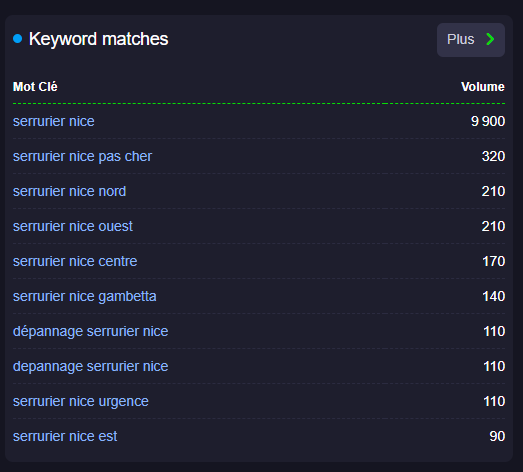Click the 'serrurier nice urgence' keyword link
This screenshot has height=472, width=523.
pos(81,402)
